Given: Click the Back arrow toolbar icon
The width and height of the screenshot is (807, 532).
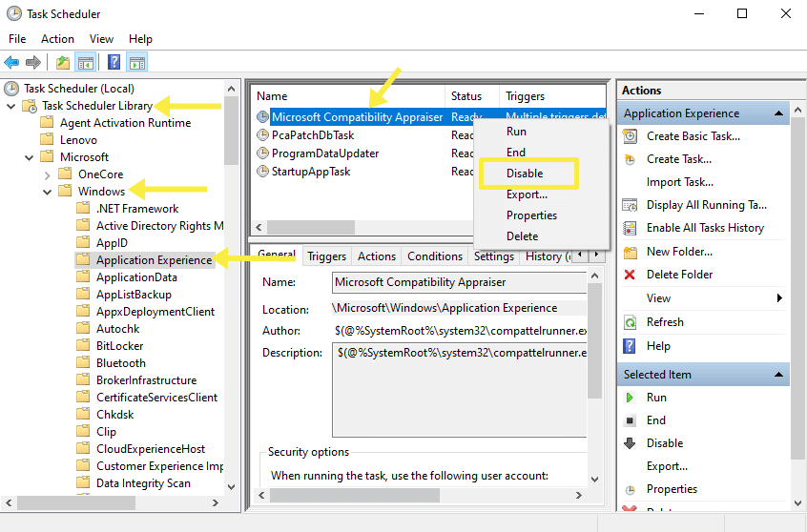Looking at the screenshot, I should tap(11, 63).
